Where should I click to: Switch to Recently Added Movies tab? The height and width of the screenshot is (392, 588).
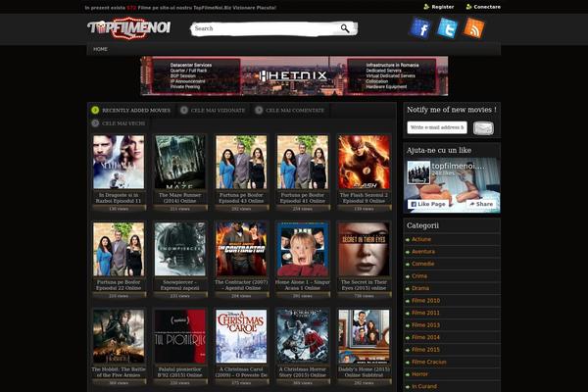(131, 111)
